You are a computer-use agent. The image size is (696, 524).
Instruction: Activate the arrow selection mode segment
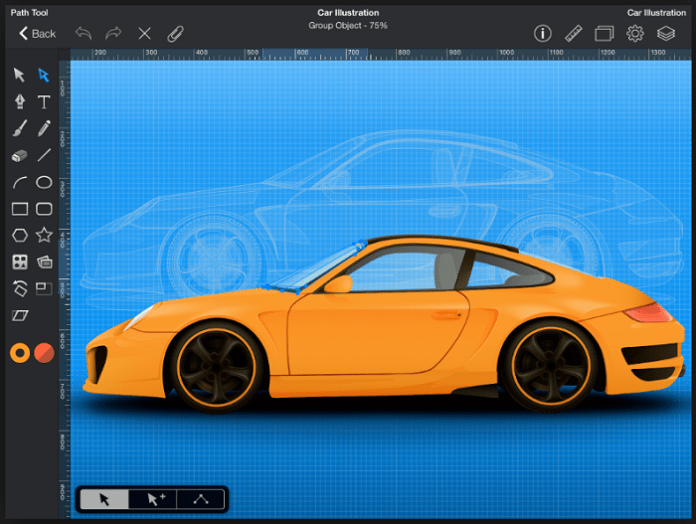(106, 499)
